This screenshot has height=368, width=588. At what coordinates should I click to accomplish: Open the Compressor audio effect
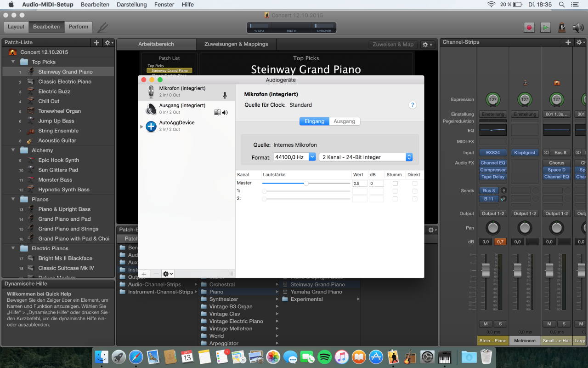[492, 170]
